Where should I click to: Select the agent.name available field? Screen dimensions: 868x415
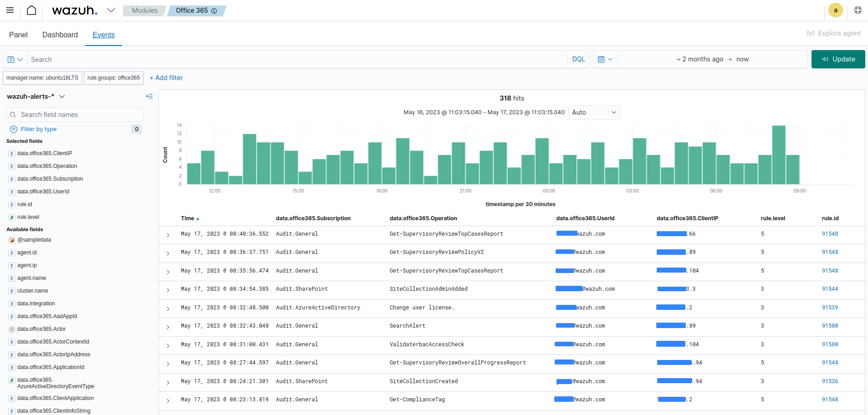click(31, 278)
